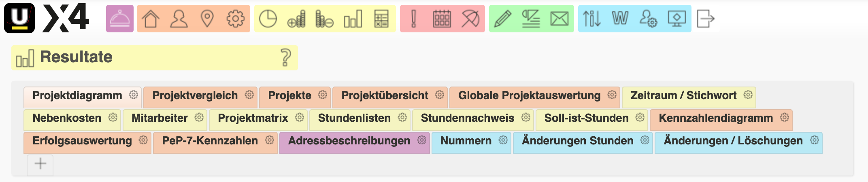Open the monitor screen settings icon
The width and height of the screenshot is (868, 182).
677,19
